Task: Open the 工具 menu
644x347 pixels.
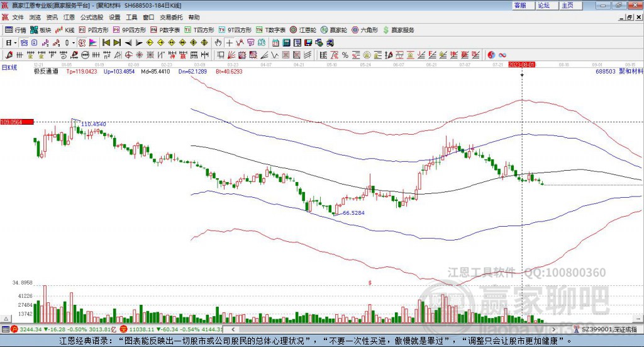Action: 131,17
